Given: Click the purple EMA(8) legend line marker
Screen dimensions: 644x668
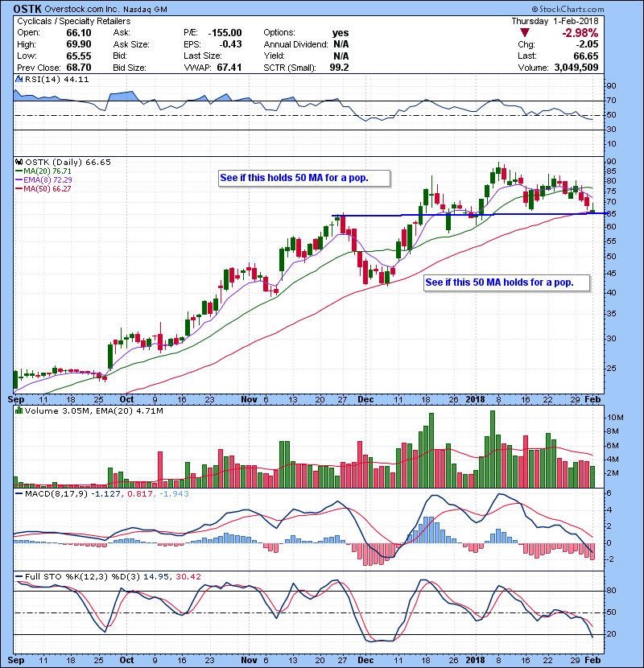Looking at the screenshot, I should 19,180.
